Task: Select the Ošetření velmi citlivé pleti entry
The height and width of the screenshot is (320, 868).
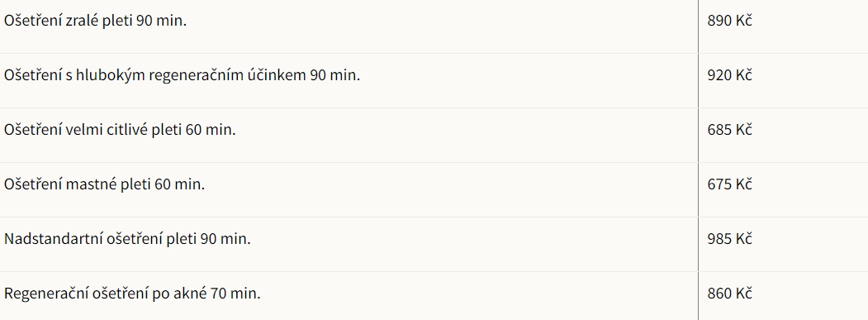Action: [120, 130]
